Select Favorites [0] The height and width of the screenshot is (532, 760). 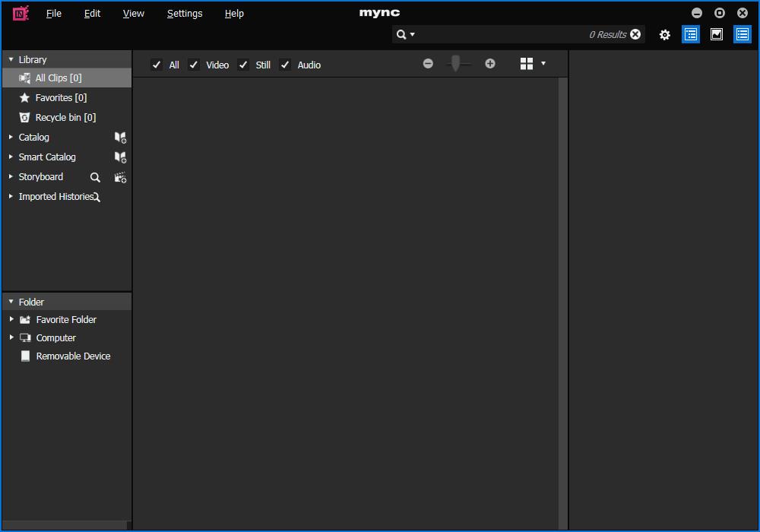67,98
